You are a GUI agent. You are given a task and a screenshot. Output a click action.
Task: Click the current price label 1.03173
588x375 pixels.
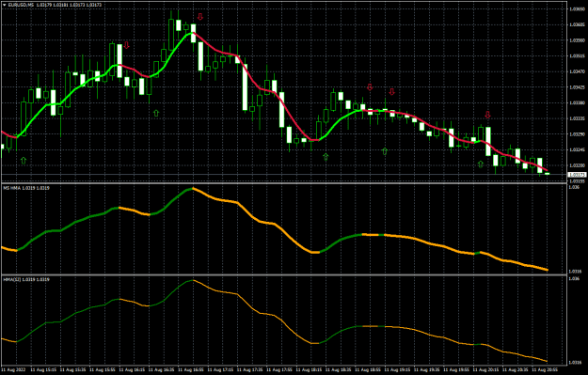pos(577,175)
